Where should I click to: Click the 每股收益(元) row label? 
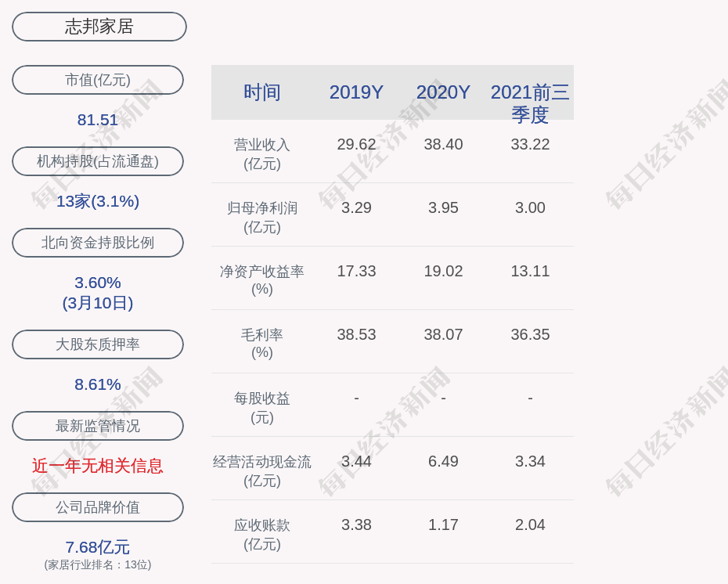(262, 408)
